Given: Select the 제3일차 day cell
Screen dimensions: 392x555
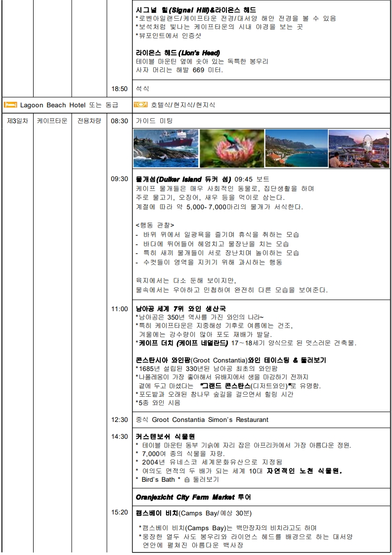Looking at the screenshot, I should pos(17,121).
